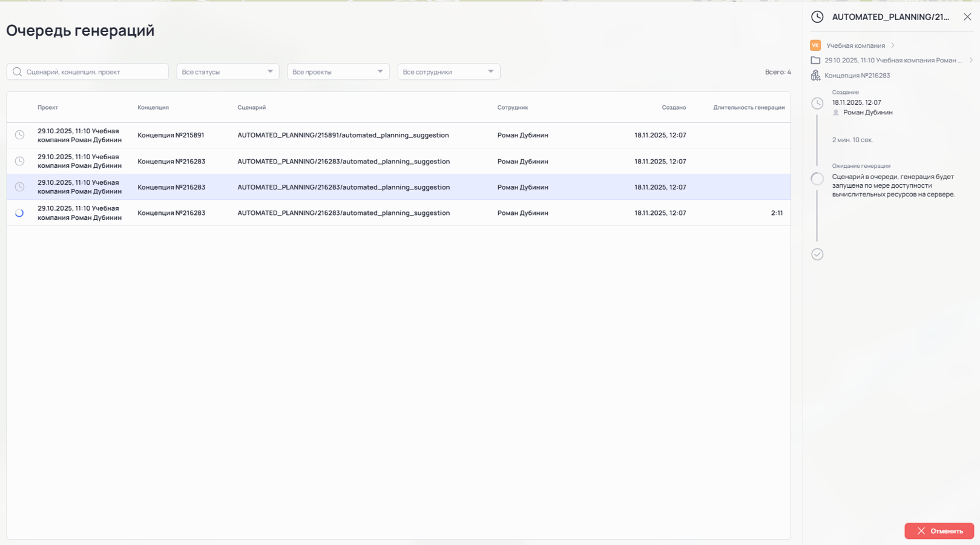Open the Все проекты dropdown

(338, 72)
